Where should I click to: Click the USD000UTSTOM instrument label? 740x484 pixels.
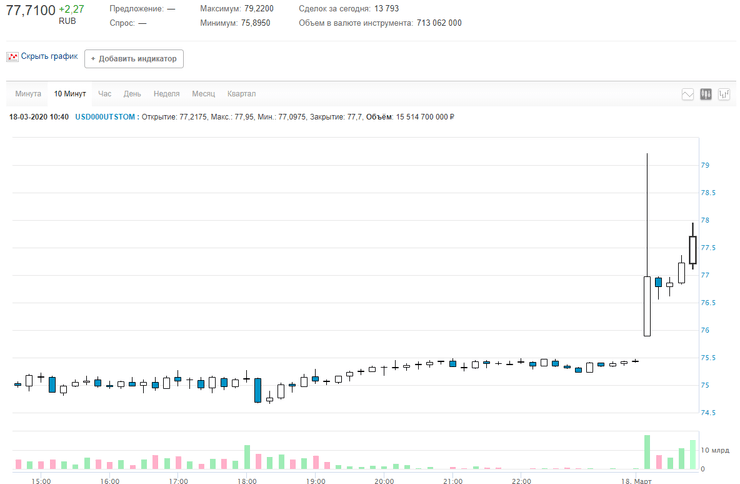coord(106,117)
